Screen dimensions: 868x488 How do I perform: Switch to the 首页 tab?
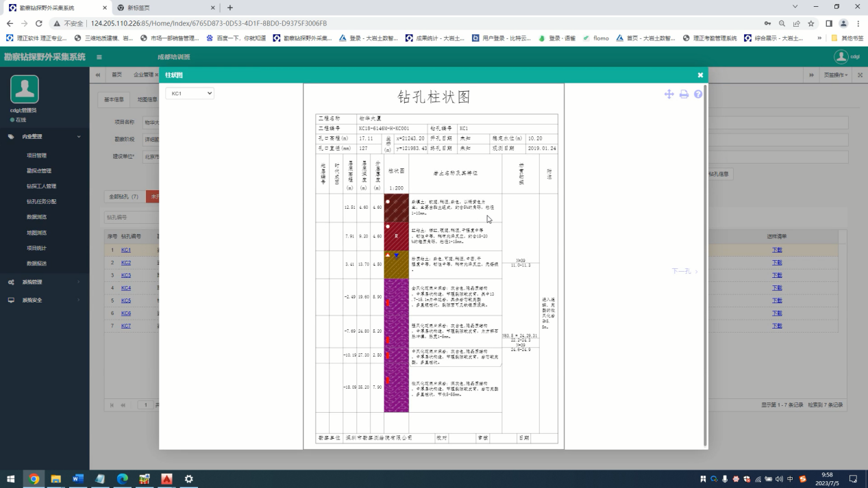(117, 75)
